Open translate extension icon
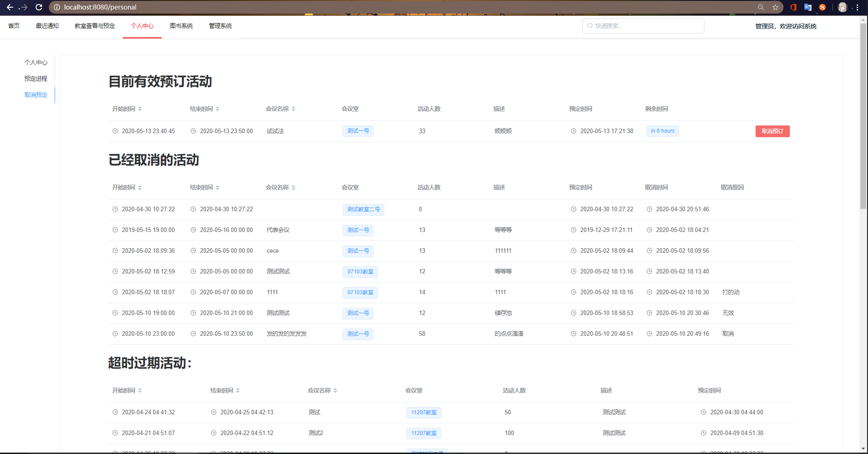868x454 pixels. 808,7
